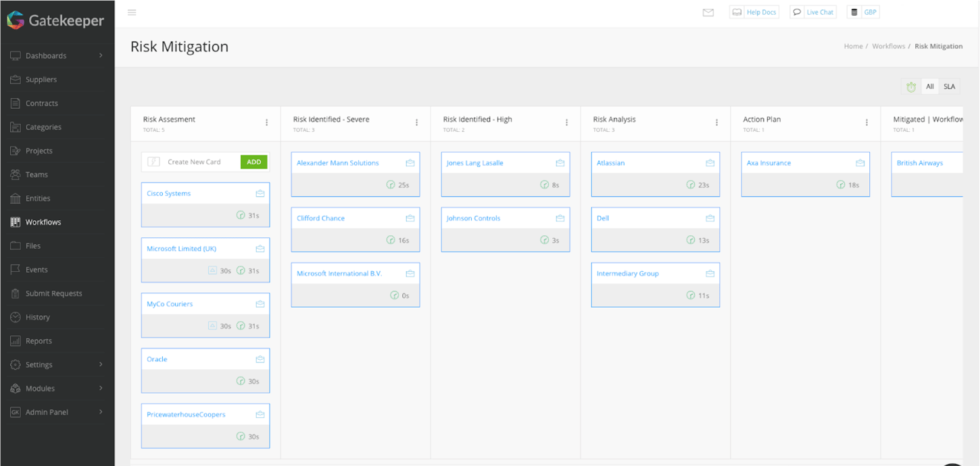Open the Action Plan column kebab menu
980x466 pixels.
coord(866,122)
